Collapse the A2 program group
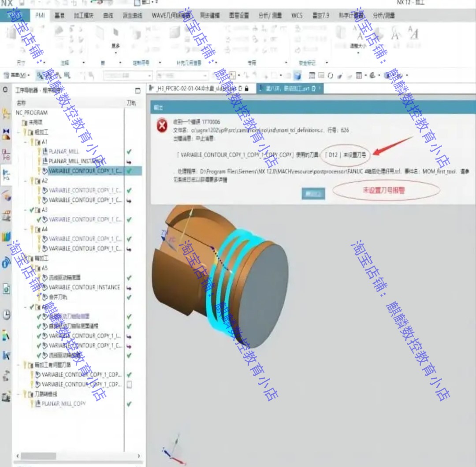 point(26,181)
